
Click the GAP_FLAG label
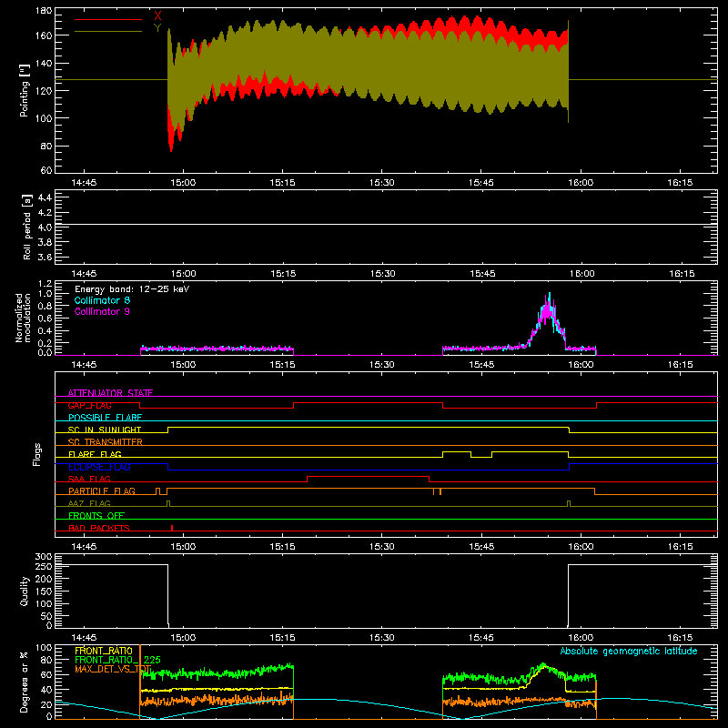coord(89,405)
